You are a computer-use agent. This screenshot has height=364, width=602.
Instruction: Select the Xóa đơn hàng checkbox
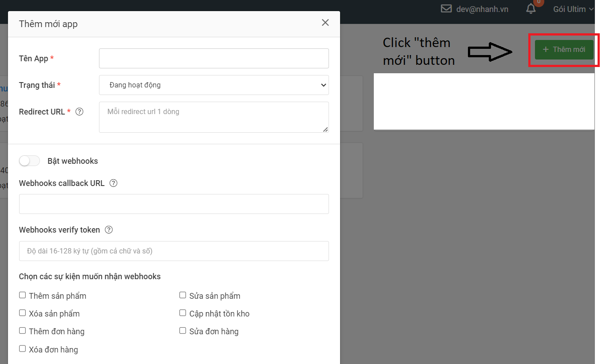[23, 349]
